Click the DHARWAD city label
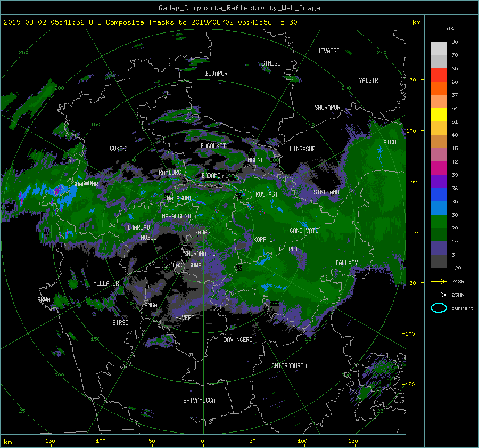 [139, 227]
